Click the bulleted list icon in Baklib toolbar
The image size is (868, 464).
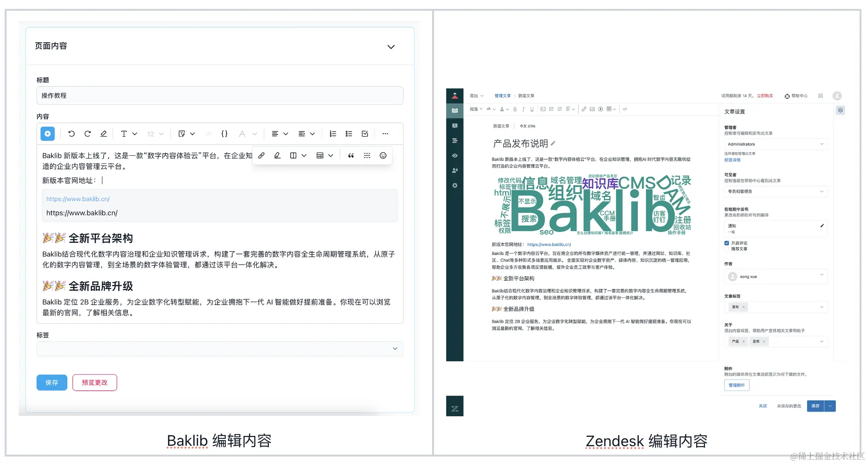pos(349,134)
